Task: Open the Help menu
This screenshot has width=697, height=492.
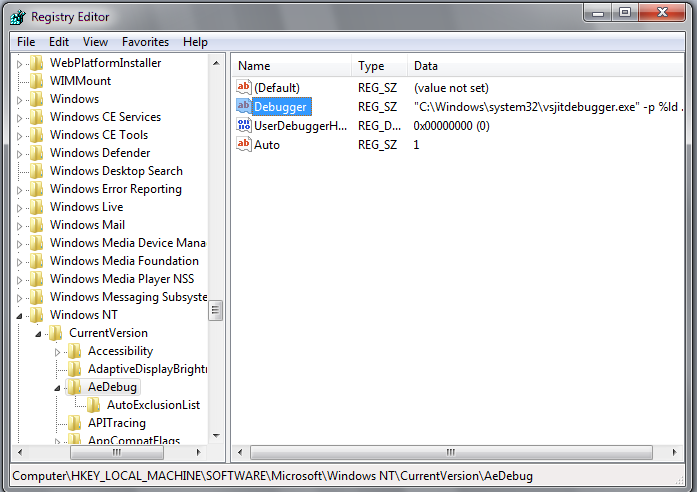Action: coord(195,42)
